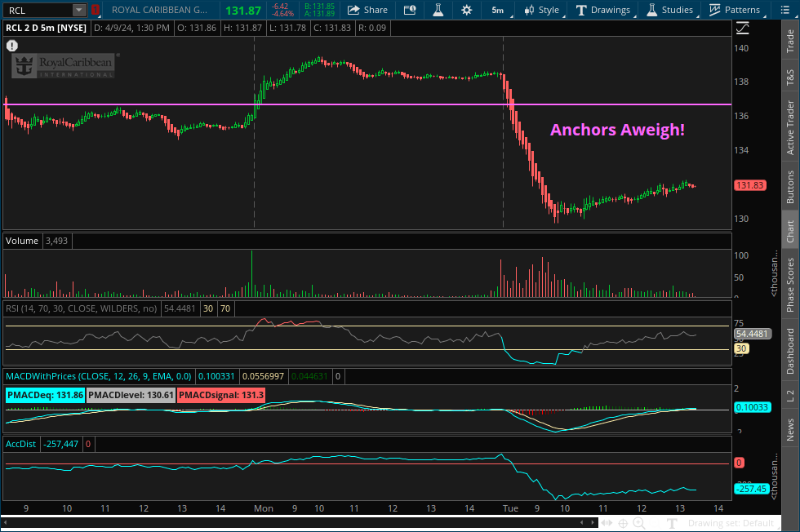Screen dimensions: 800x532
Task: Click the pan chart arrows icon
Action: pos(607,523)
